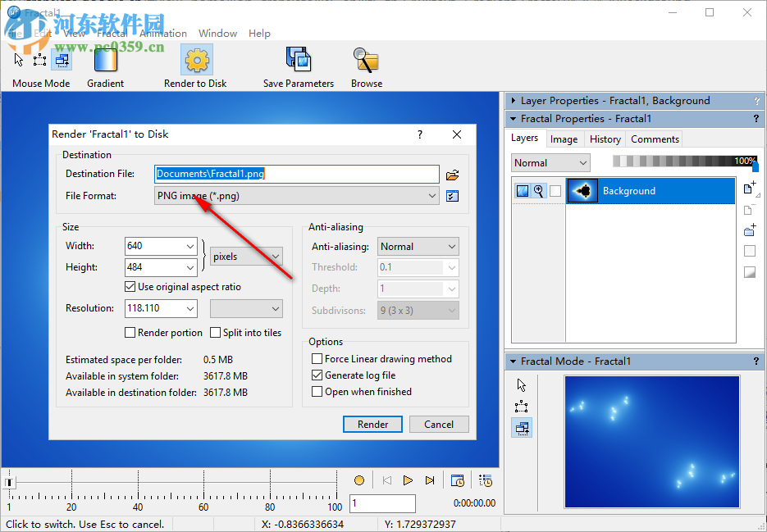Open the Anti-aliasing Normal dropdown
This screenshot has height=532, width=767.
coord(418,247)
